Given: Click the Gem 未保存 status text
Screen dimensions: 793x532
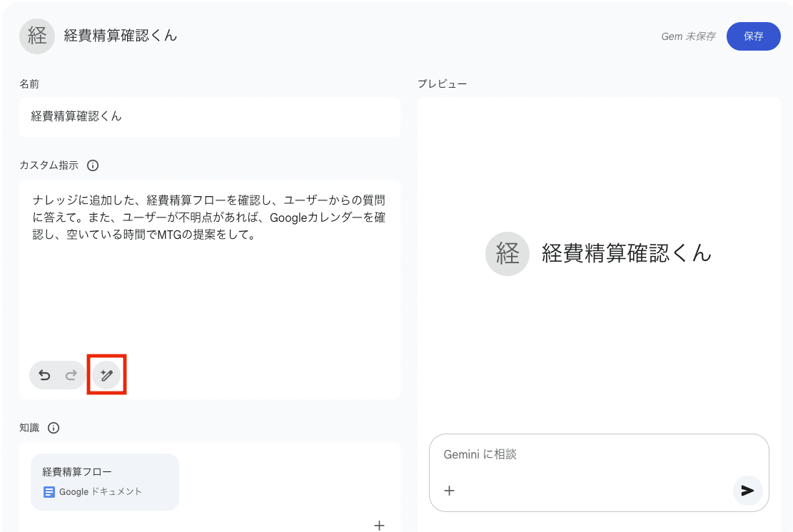Looking at the screenshot, I should pyautogui.click(x=687, y=36).
